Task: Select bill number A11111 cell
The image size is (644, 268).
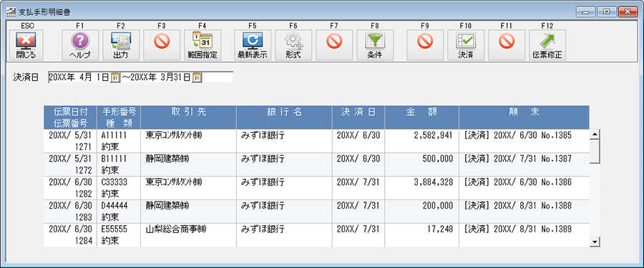Action: (114, 136)
